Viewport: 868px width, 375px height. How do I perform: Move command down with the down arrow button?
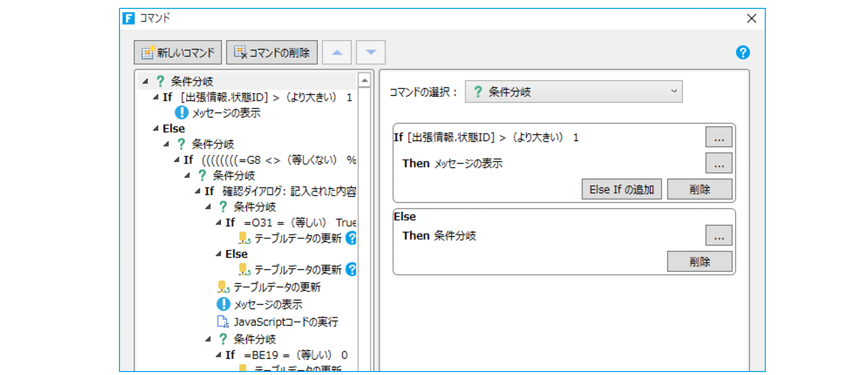tap(371, 52)
